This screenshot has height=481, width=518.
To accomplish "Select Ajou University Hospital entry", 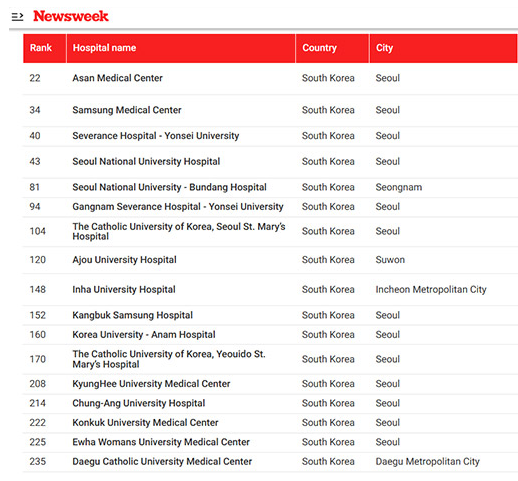I will (x=124, y=260).
